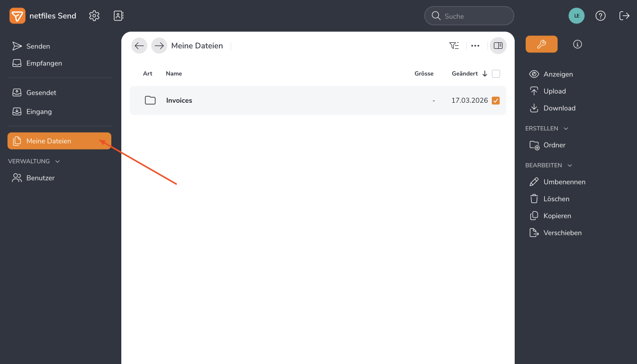
Task: Click the help question mark icon
Action: pyautogui.click(x=601, y=16)
